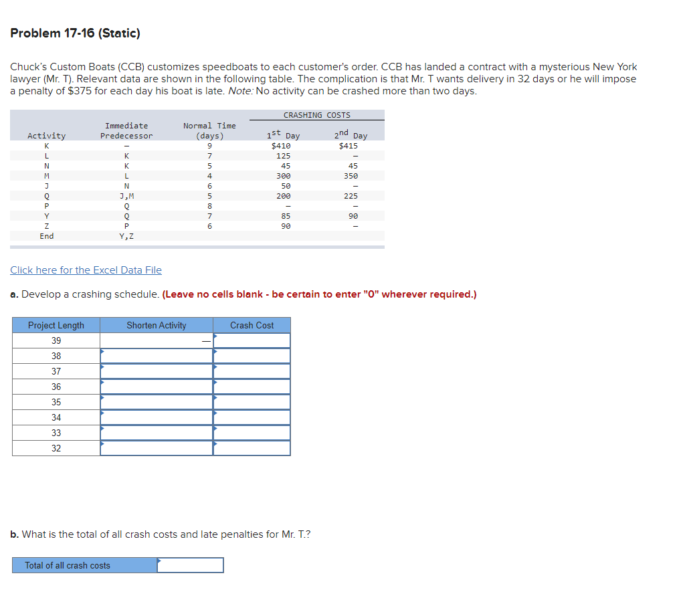Viewport: 689px width, 616px height.
Task: Click the $410 first-day cost for activity K
Action: (281, 146)
